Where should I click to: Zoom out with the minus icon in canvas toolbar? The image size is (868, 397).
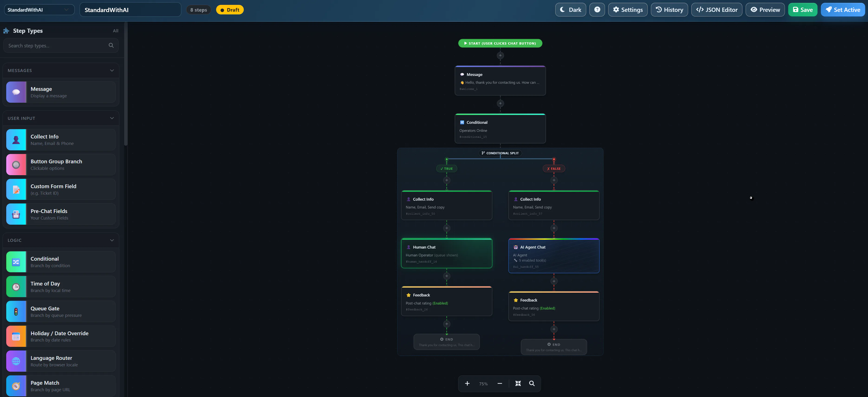click(x=500, y=384)
